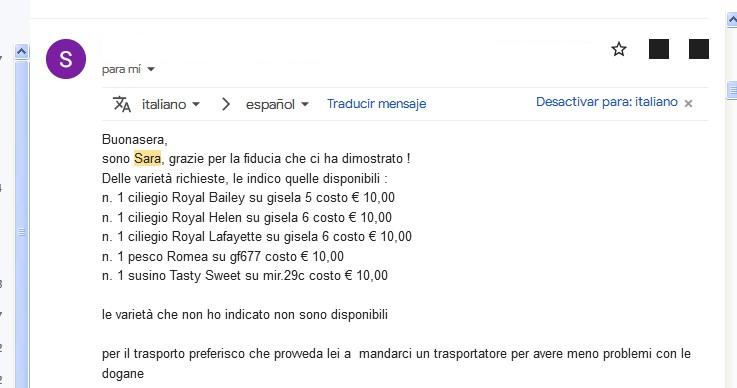This screenshot has height=388, width=737.
Task: Open the italiano source language dropdown
Action: tap(171, 104)
